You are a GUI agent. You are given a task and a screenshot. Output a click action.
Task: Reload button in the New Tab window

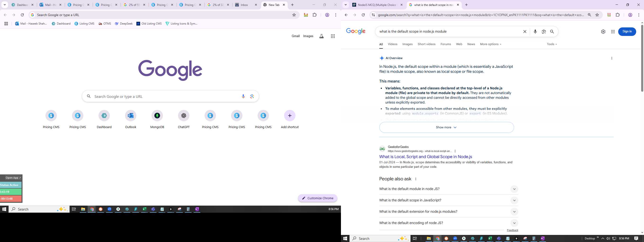[x=22, y=15]
